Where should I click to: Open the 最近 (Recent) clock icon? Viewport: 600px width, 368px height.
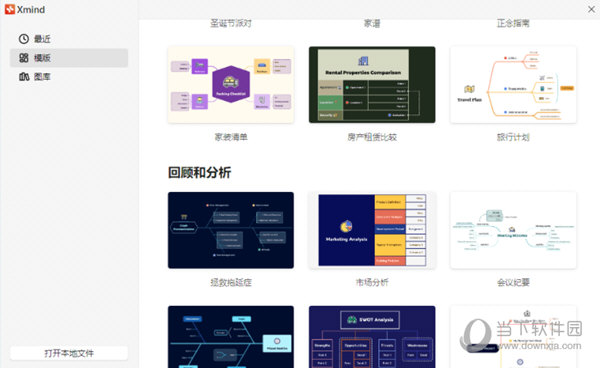[24, 39]
